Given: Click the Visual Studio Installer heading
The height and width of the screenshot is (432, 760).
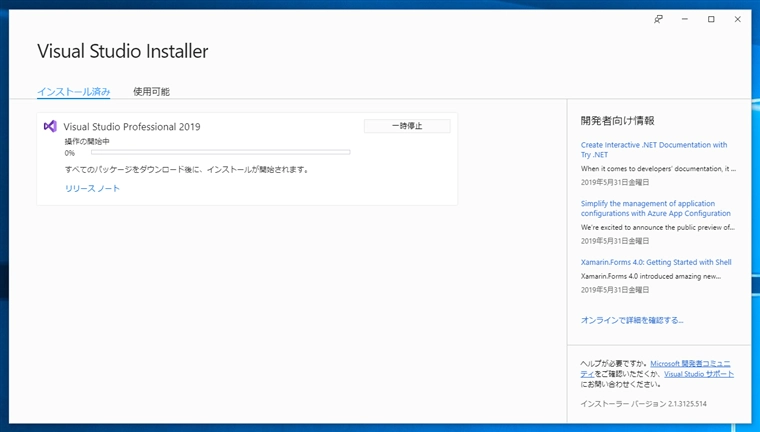Looking at the screenshot, I should pos(123,51).
